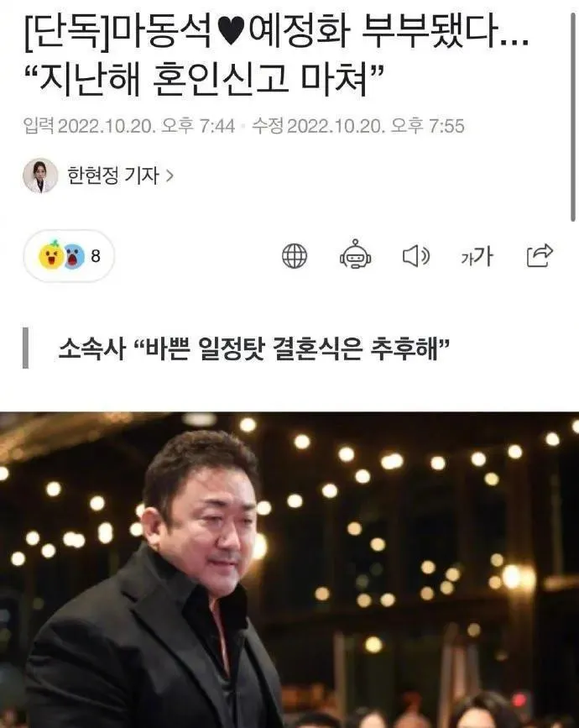Viewport: 579px width, 728px height.
Task: Click the vertical scrollbar on right edge
Action: click(x=573, y=112)
